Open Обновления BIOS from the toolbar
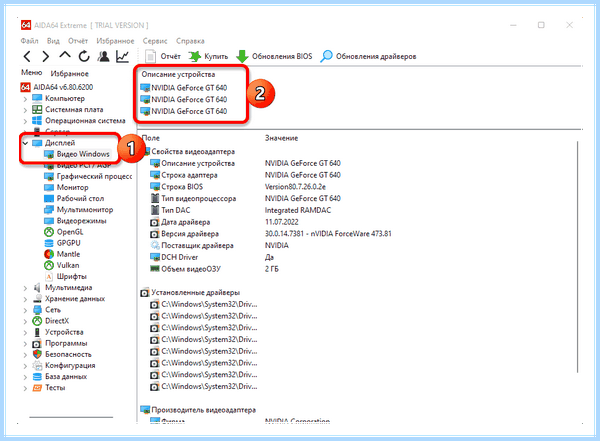The height and width of the screenshot is (441, 600). click(x=274, y=57)
